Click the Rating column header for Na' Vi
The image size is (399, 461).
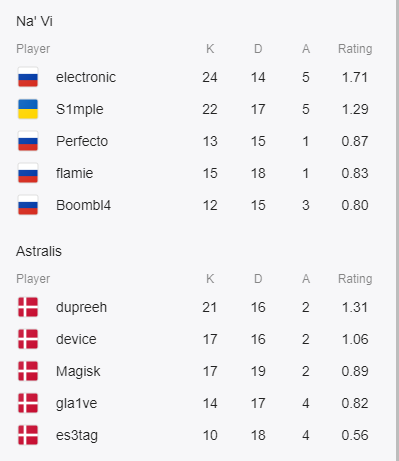pyautogui.click(x=355, y=49)
